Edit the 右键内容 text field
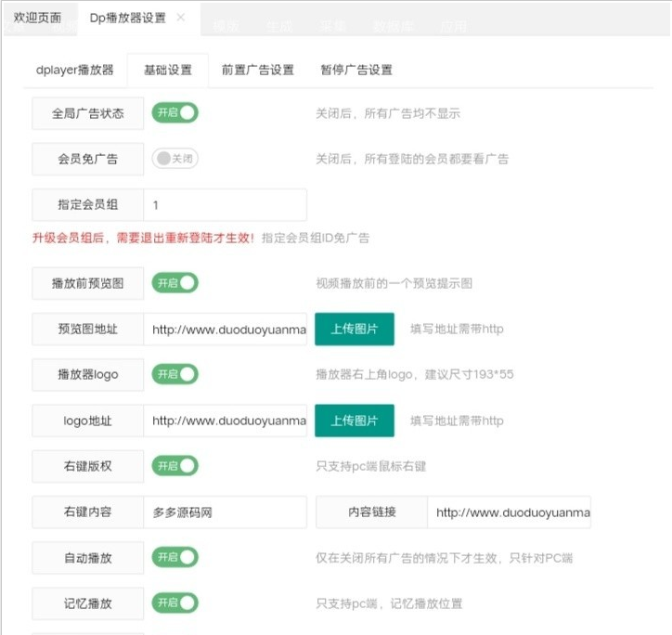 tap(225, 512)
